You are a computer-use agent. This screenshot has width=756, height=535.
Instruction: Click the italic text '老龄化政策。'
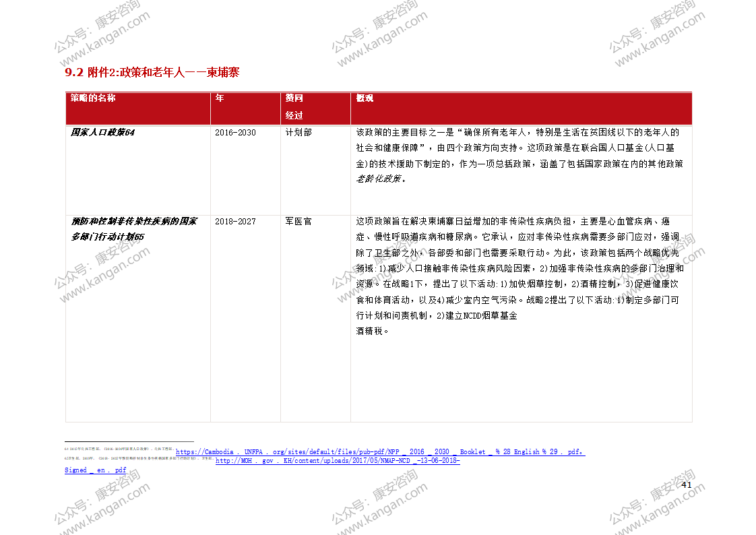click(381, 179)
